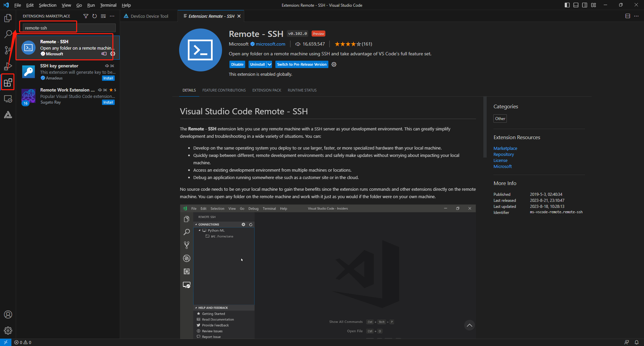Open the License resource link
This screenshot has height=346, width=644.
click(500, 160)
